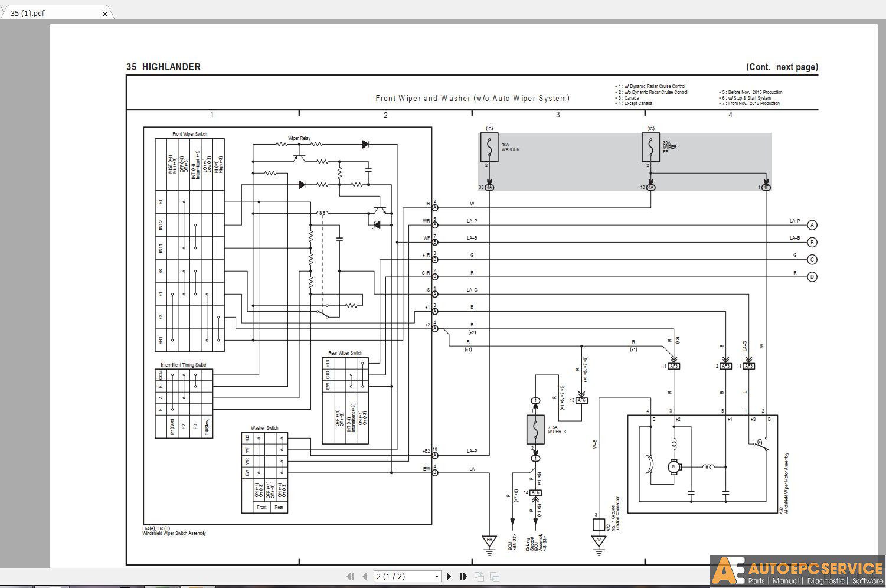Screen dimensions: 886x588
Task: Click the 'P4(Slow)' timing switch position
Action: [x=207, y=426]
